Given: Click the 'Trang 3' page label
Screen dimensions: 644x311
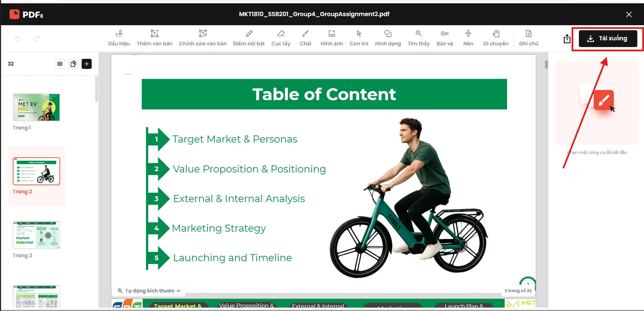Looking at the screenshot, I should (x=22, y=256).
